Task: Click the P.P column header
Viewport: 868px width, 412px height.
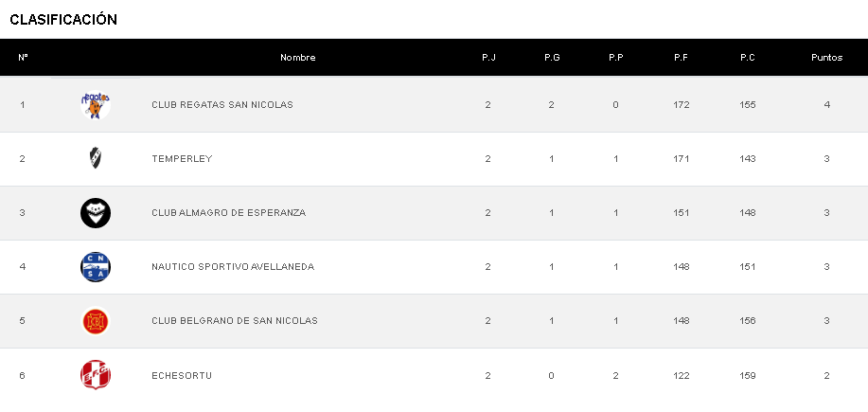Action: pos(616,58)
